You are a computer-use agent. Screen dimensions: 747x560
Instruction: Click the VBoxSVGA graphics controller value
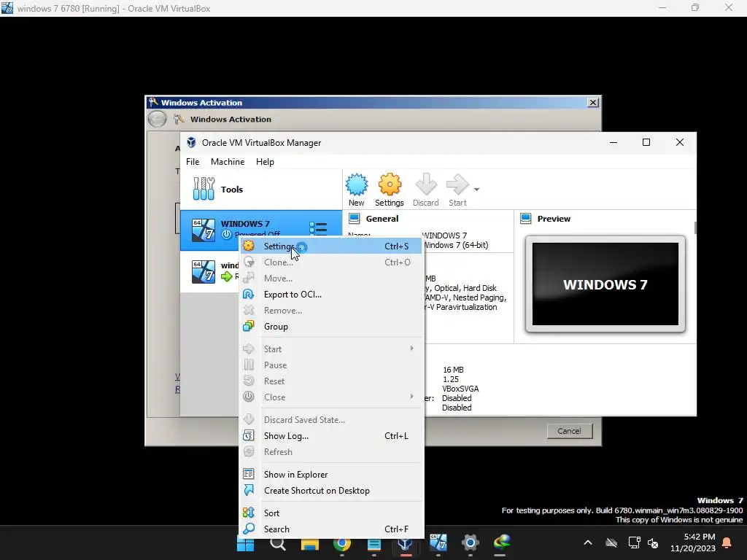(x=460, y=389)
